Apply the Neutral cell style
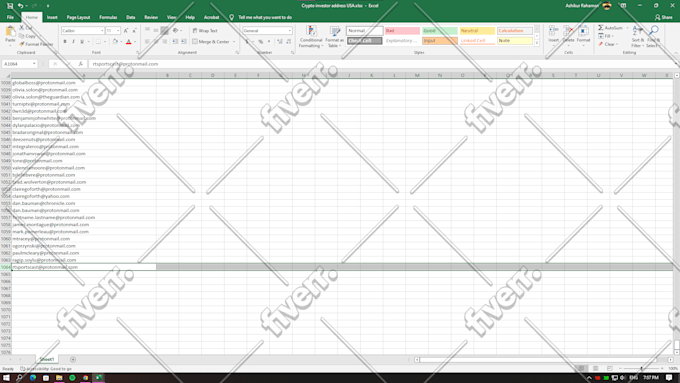 pos(477,31)
